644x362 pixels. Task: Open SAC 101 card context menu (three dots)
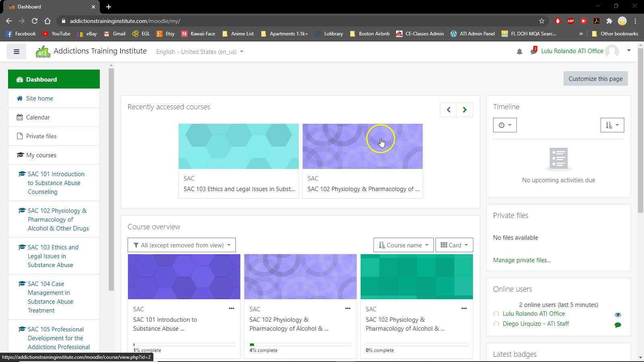231,308
